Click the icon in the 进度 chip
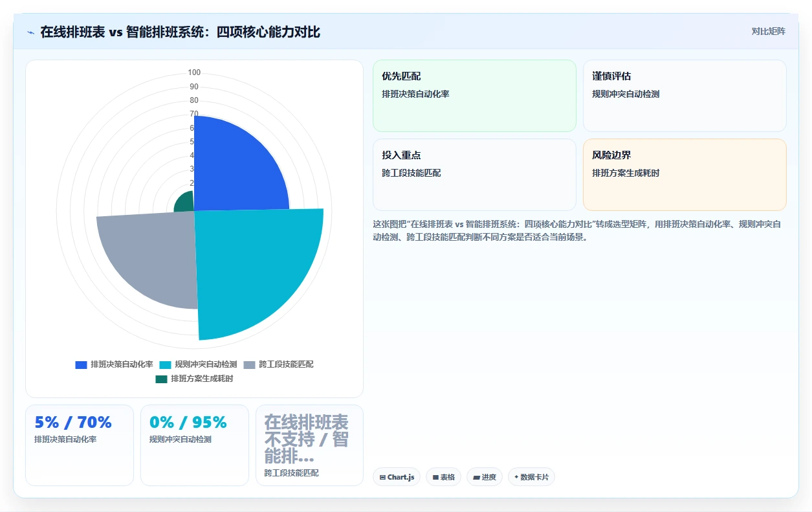This screenshot has height=512, width=812. point(476,478)
